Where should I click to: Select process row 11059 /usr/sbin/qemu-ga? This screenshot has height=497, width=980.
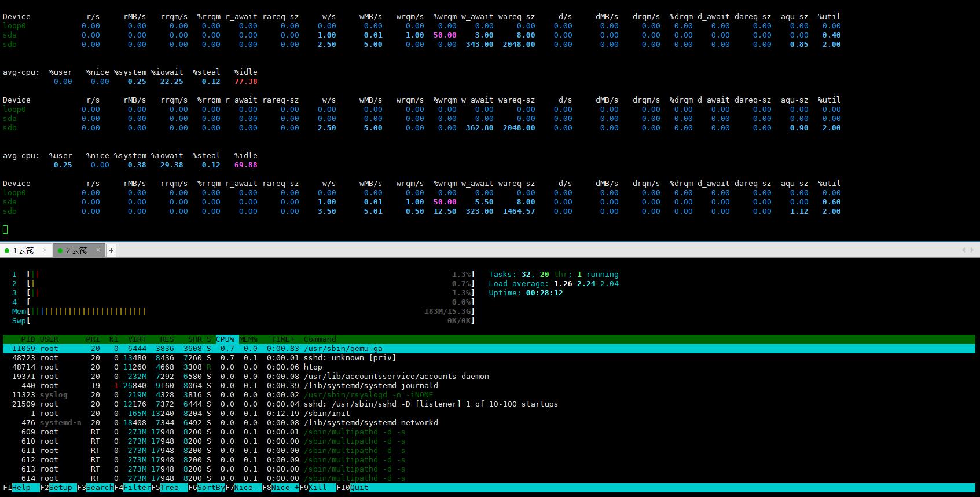[489, 349]
